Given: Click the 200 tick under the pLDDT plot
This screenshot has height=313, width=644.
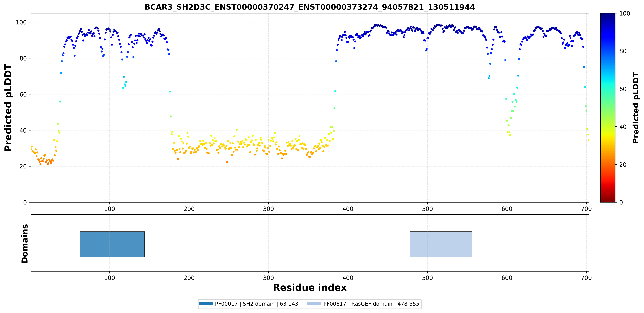Looking at the screenshot, I should 189,209.
